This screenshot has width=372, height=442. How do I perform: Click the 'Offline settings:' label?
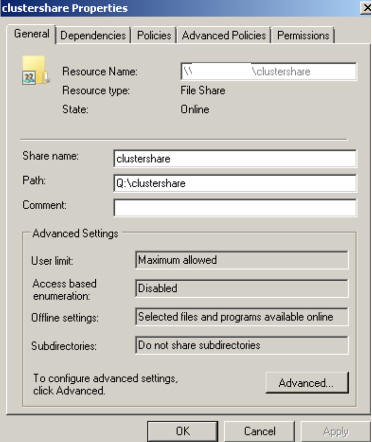tap(65, 318)
